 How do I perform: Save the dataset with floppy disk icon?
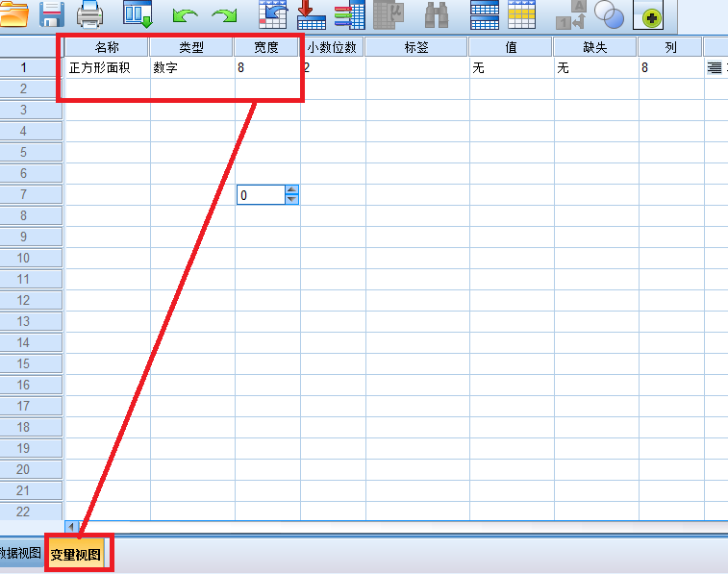tap(52, 13)
